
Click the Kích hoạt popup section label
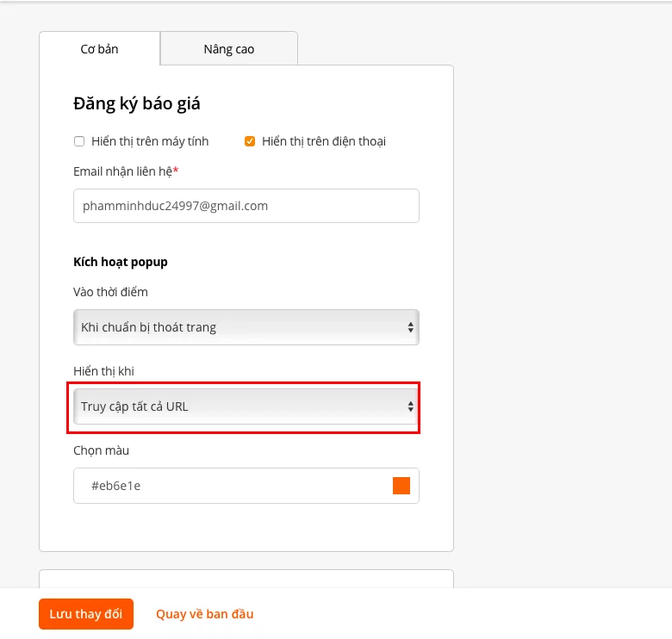(x=121, y=262)
